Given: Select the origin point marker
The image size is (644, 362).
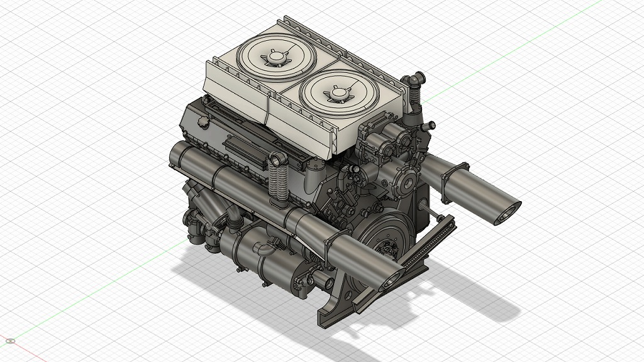Looking at the screenshot, I should click(11, 341).
